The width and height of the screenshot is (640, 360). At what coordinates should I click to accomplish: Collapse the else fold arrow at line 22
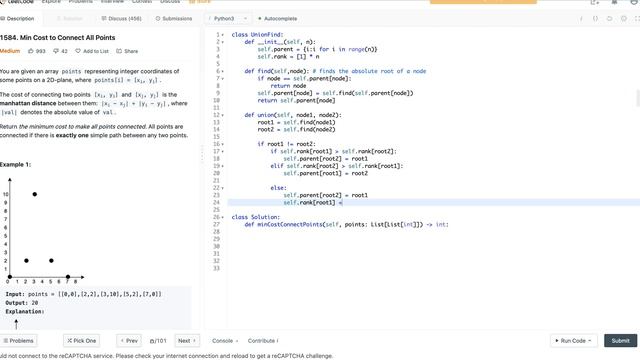(x=222, y=188)
